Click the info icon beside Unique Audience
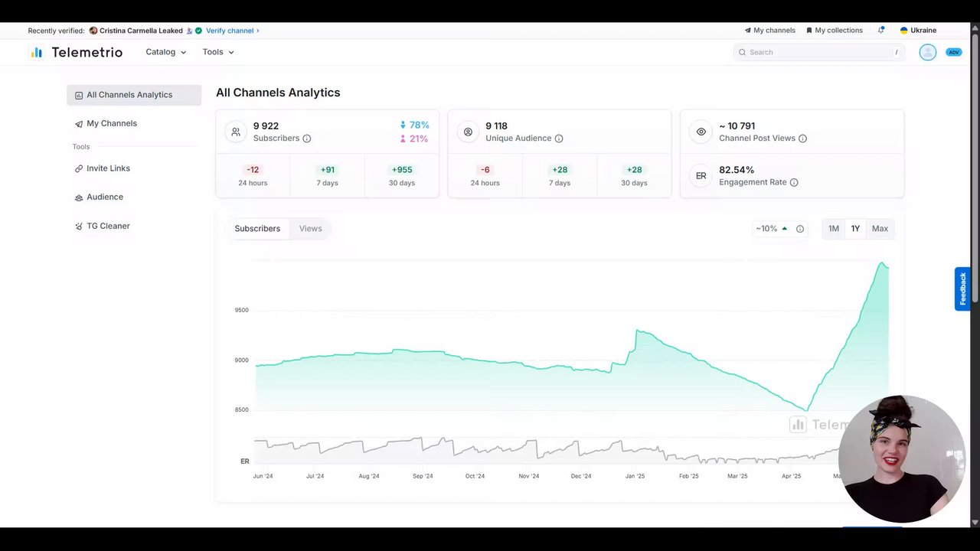The width and height of the screenshot is (980, 551). pos(559,139)
